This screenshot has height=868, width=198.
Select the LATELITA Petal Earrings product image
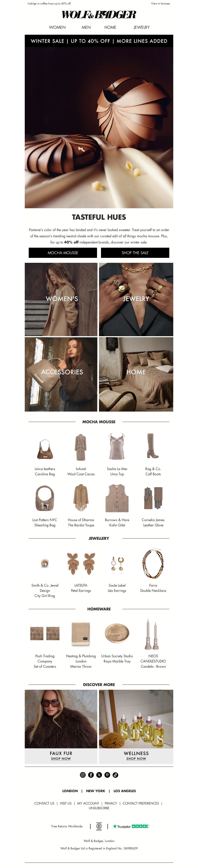(x=81, y=563)
